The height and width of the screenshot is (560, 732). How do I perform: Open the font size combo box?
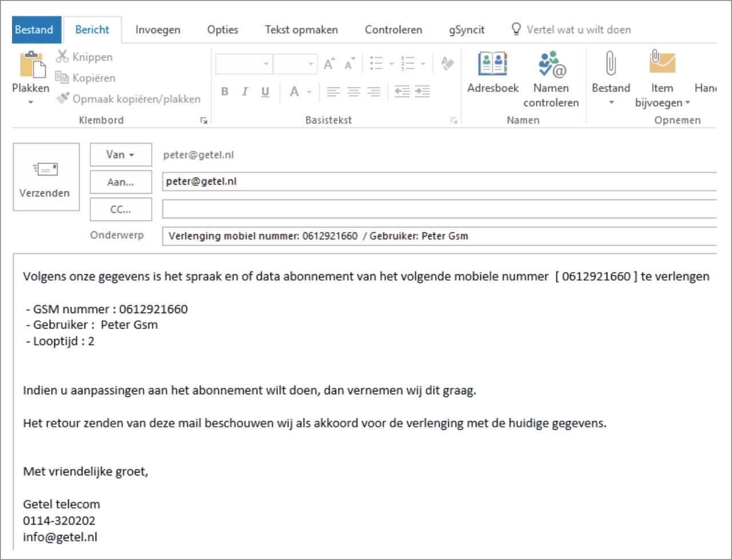pos(295,64)
